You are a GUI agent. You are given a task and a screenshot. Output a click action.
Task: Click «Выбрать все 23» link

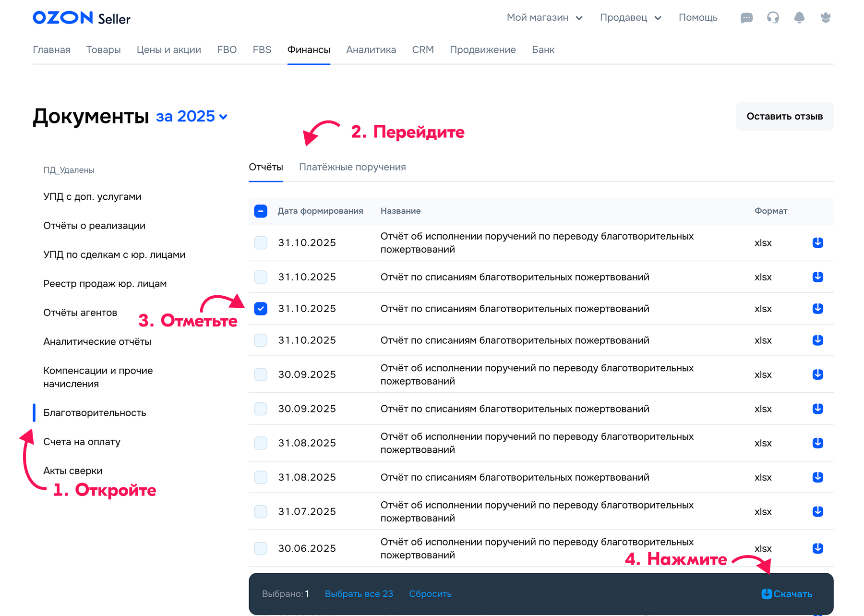pos(359,594)
